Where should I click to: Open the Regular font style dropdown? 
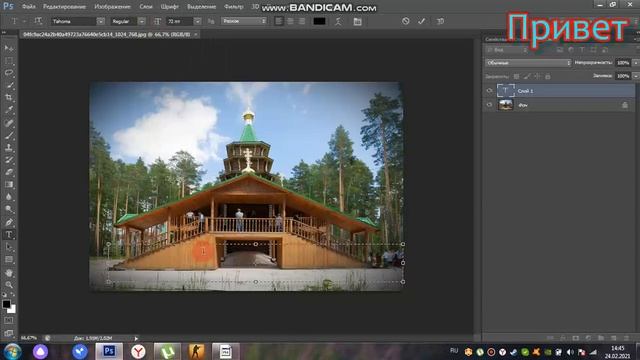point(142,21)
